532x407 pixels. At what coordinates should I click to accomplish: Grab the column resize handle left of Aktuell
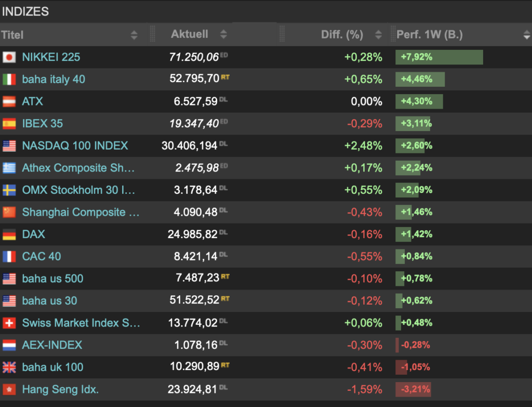pyautogui.click(x=152, y=34)
